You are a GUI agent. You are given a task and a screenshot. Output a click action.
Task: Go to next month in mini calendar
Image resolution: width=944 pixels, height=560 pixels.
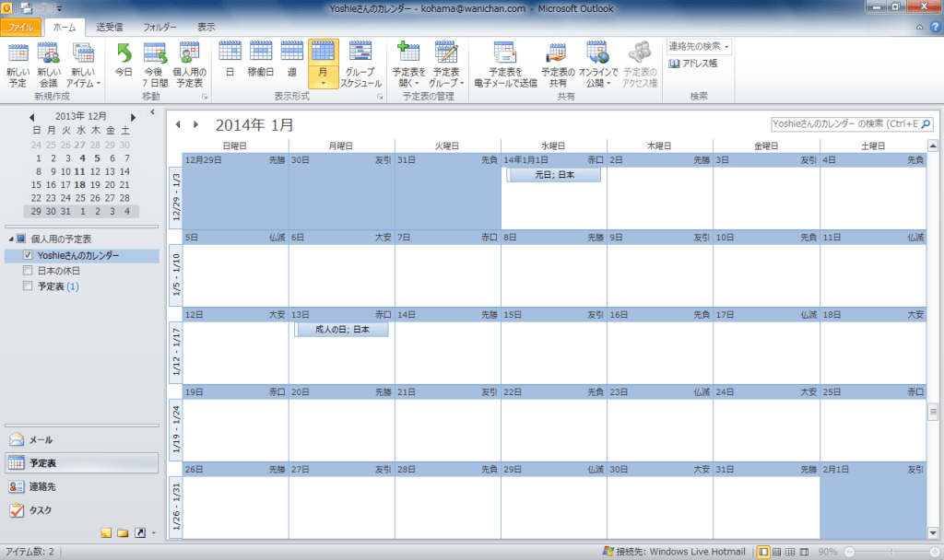point(133,117)
